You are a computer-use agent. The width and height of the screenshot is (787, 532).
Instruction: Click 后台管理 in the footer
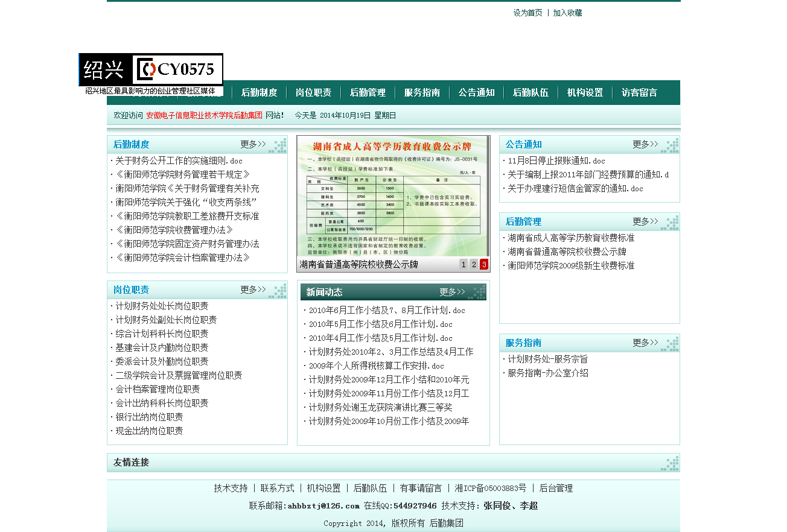click(x=556, y=489)
